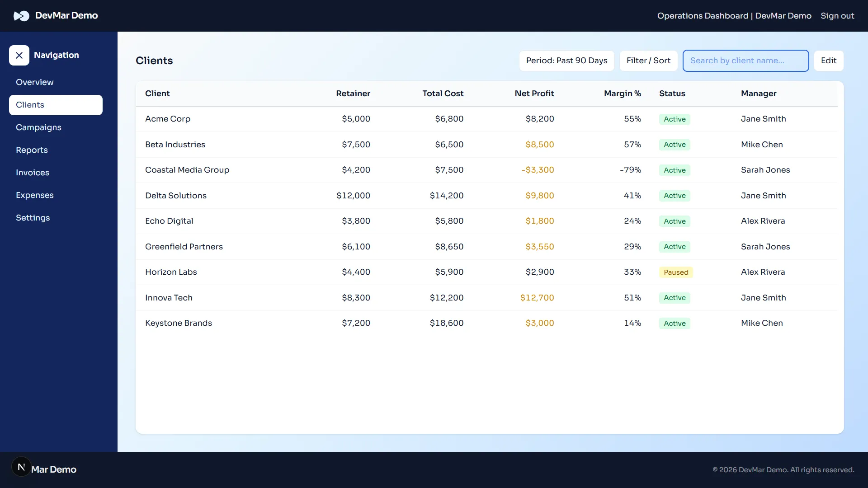Toggle Acme Corp Active status badge
Image resolution: width=868 pixels, height=488 pixels.
[675, 119]
